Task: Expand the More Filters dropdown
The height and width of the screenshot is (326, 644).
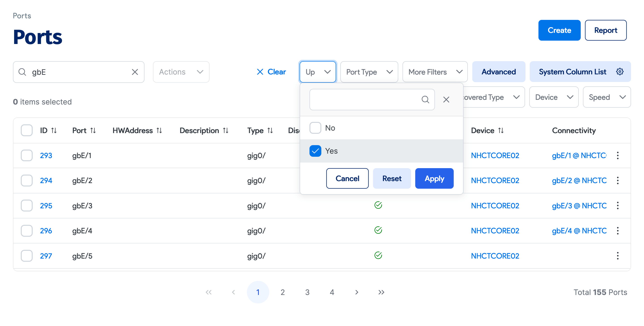Action: point(434,72)
